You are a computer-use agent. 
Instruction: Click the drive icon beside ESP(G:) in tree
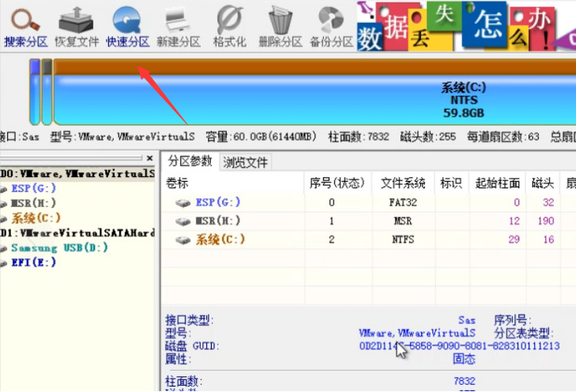tap(4, 189)
